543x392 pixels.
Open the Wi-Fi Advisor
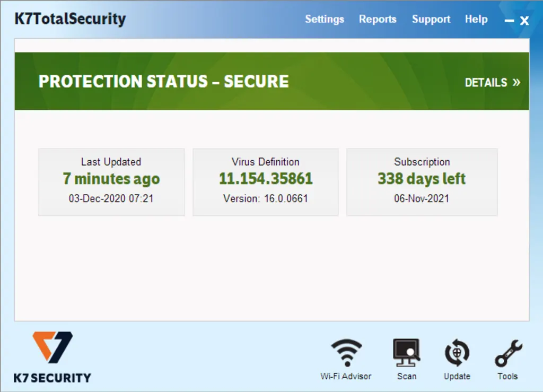pyautogui.click(x=346, y=358)
